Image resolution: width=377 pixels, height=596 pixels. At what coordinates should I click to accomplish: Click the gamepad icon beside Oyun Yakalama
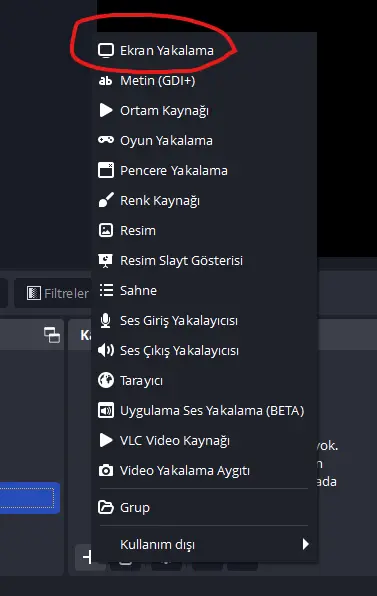point(106,140)
